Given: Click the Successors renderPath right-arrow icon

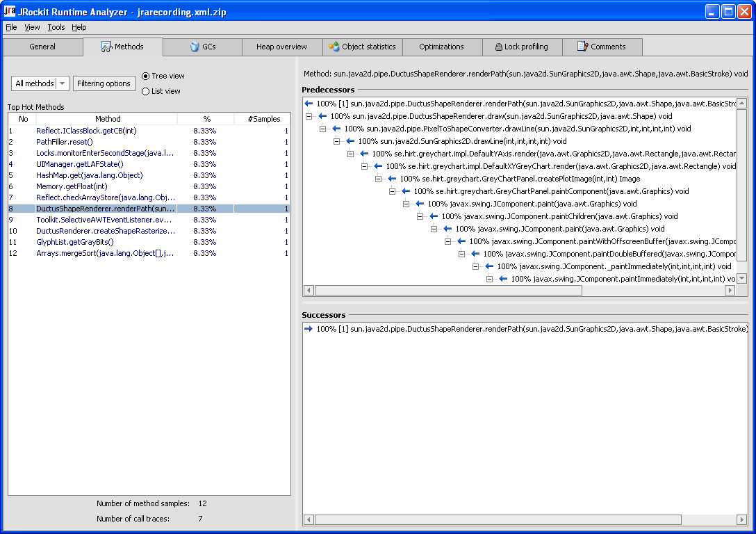Looking at the screenshot, I should click(309, 329).
